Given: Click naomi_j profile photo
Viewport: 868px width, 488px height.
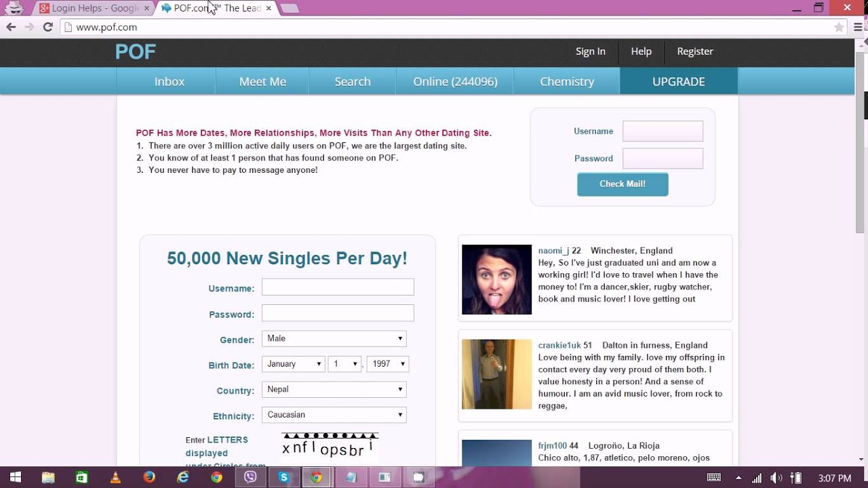Looking at the screenshot, I should pyautogui.click(x=497, y=280).
